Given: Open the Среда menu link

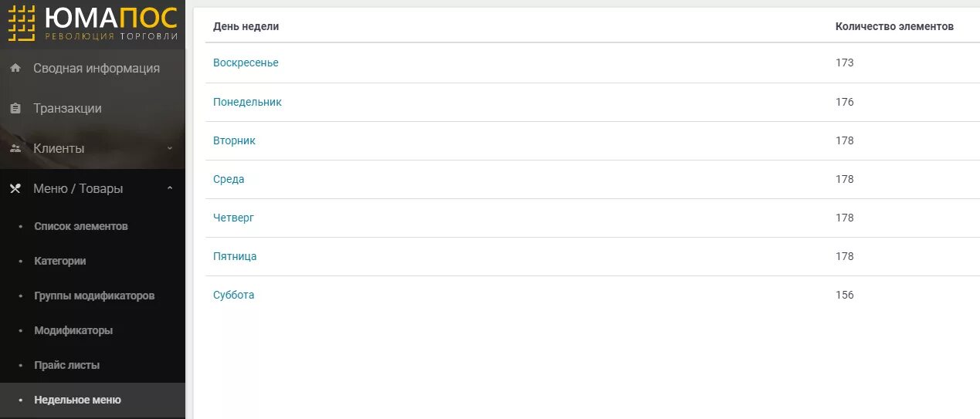Looking at the screenshot, I should [x=229, y=179].
